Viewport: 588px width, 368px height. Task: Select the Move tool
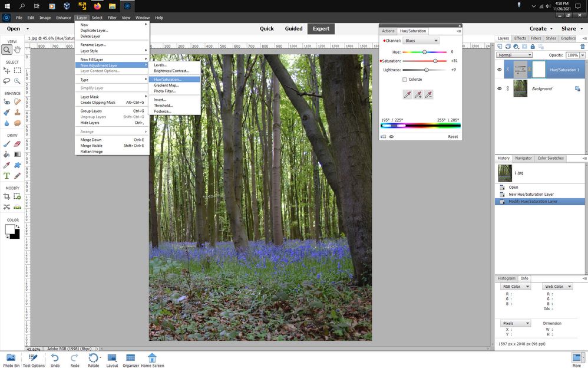[6, 70]
